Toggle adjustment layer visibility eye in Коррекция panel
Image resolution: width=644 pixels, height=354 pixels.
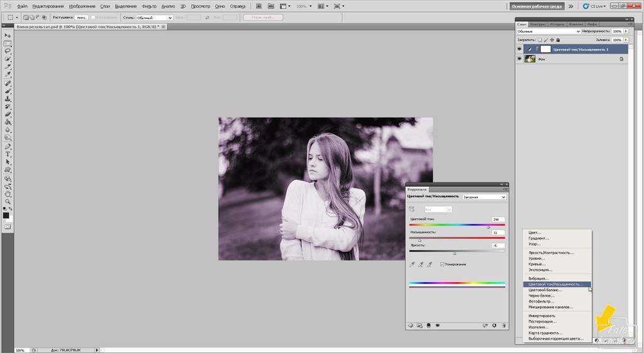pos(438,325)
